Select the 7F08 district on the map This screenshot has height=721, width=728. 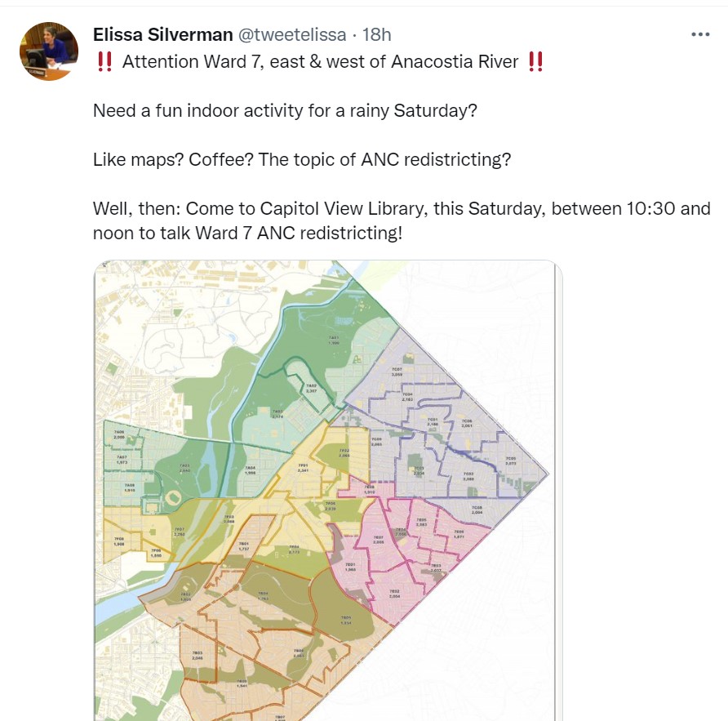pos(119,541)
